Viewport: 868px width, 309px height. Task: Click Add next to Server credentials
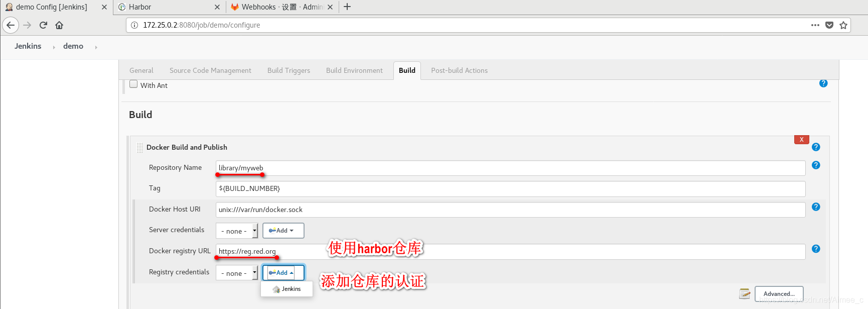click(x=283, y=231)
